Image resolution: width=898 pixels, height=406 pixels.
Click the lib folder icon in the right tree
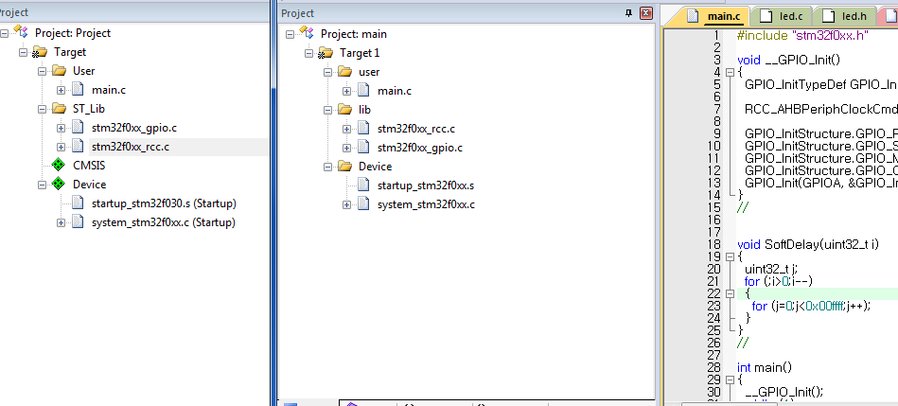pos(344,109)
